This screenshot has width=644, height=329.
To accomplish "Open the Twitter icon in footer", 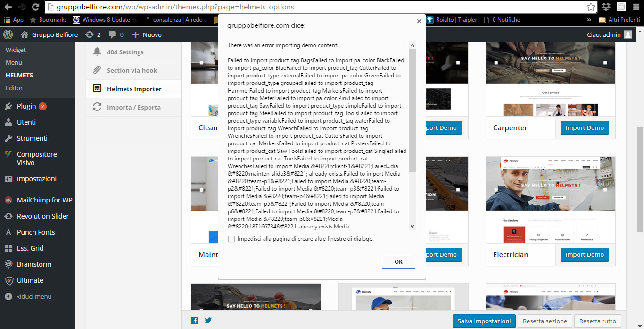I will (x=208, y=321).
